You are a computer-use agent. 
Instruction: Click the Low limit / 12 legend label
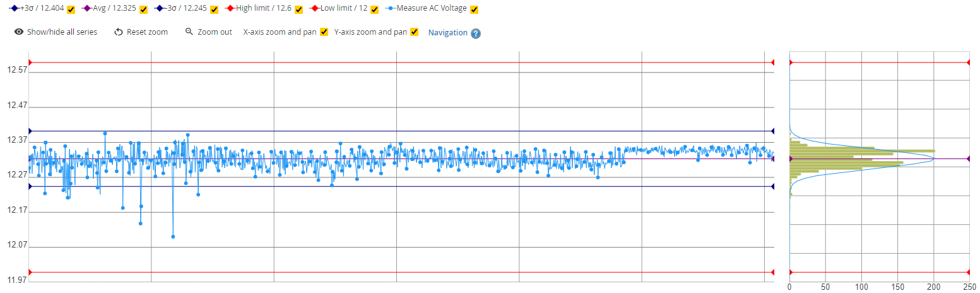[343, 9]
